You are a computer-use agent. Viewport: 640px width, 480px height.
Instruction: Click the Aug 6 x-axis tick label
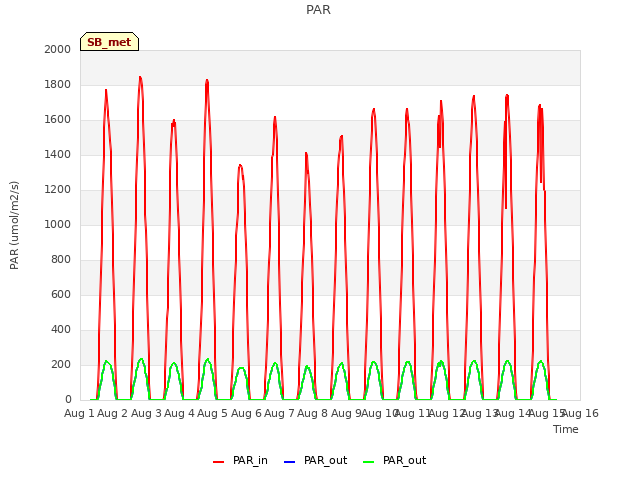tap(246, 413)
